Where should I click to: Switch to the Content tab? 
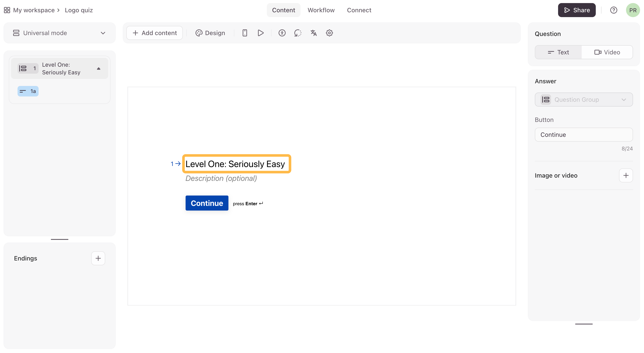(283, 10)
